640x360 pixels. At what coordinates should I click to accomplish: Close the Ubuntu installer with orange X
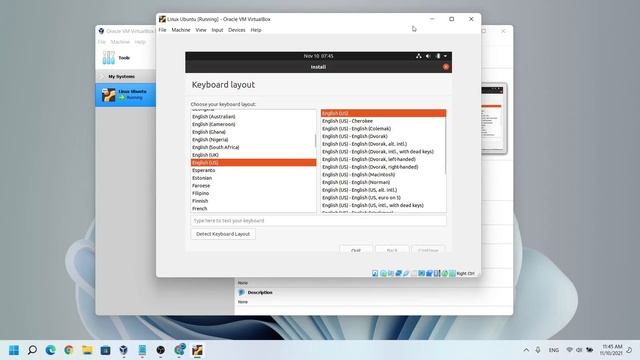[x=446, y=67]
